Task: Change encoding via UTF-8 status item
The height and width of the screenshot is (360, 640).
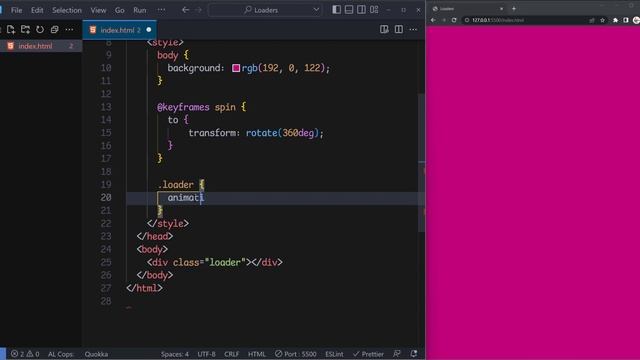Action: coord(207,354)
